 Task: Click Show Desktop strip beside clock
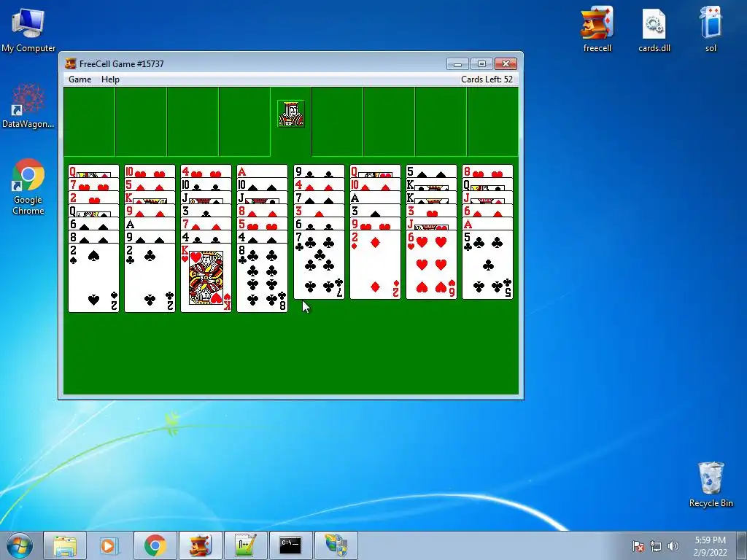pyautogui.click(x=742, y=545)
